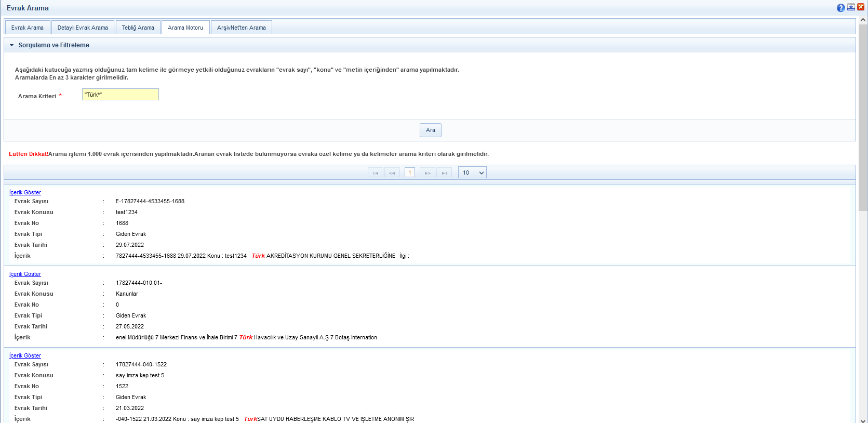Image resolution: width=868 pixels, height=423 pixels.
Task: Select page number 1 in paginator
Action: tap(409, 173)
